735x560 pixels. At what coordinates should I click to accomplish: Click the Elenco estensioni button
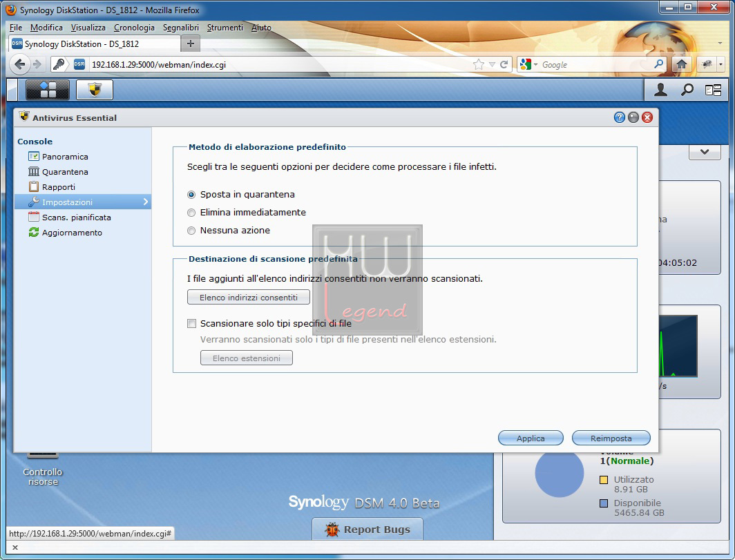pos(247,358)
